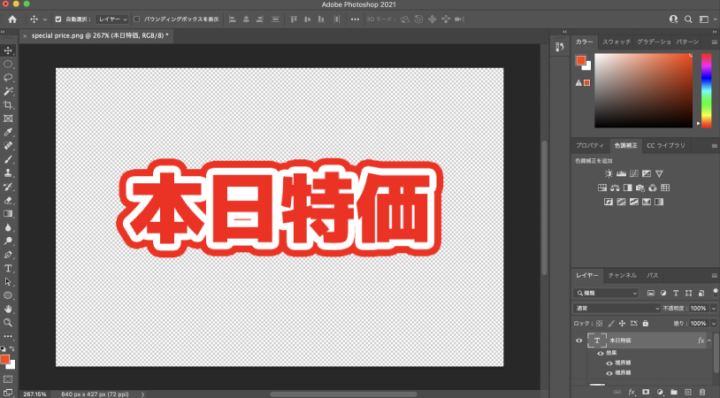
Task: Select the Path Selection tool
Action: (x=8, y=282)
